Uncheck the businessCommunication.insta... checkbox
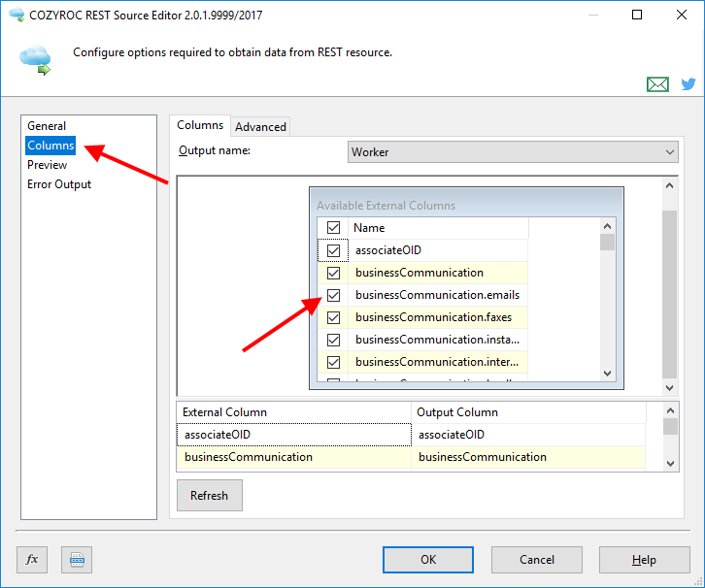The image size is (705, 588). click(x=333, y=340)
